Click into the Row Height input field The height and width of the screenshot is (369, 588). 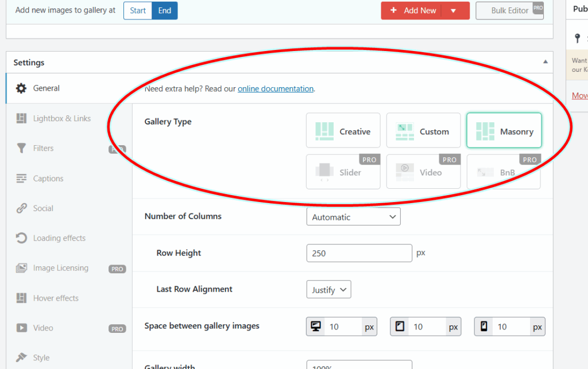pos(359,253)
